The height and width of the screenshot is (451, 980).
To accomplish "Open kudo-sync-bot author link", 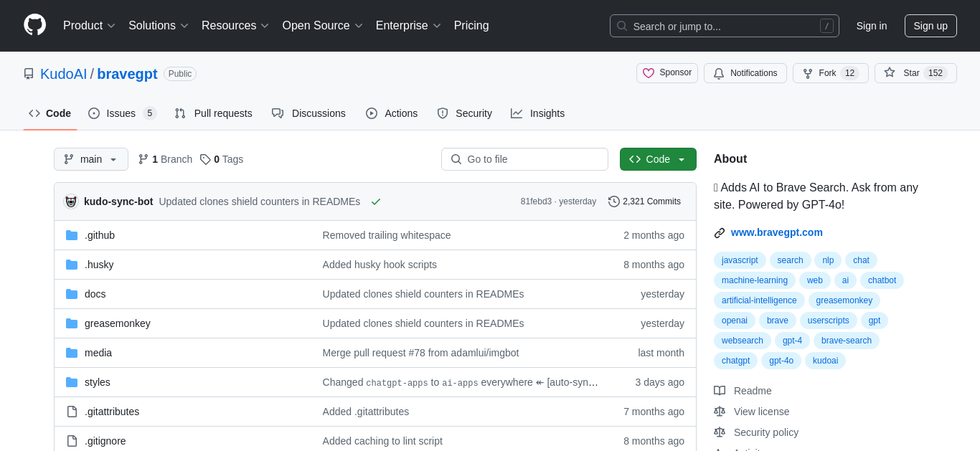I will tap(118, 201).
